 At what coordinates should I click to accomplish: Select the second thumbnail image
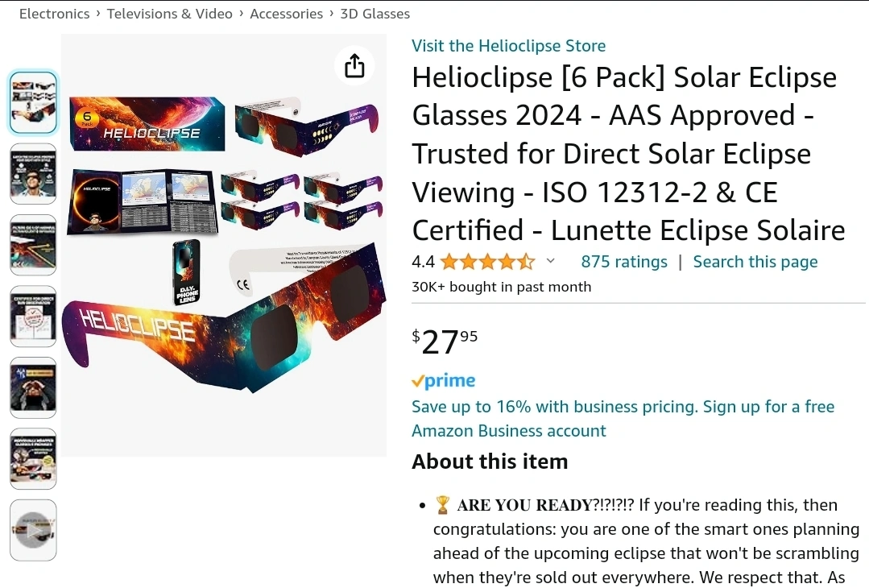[33, 173]
